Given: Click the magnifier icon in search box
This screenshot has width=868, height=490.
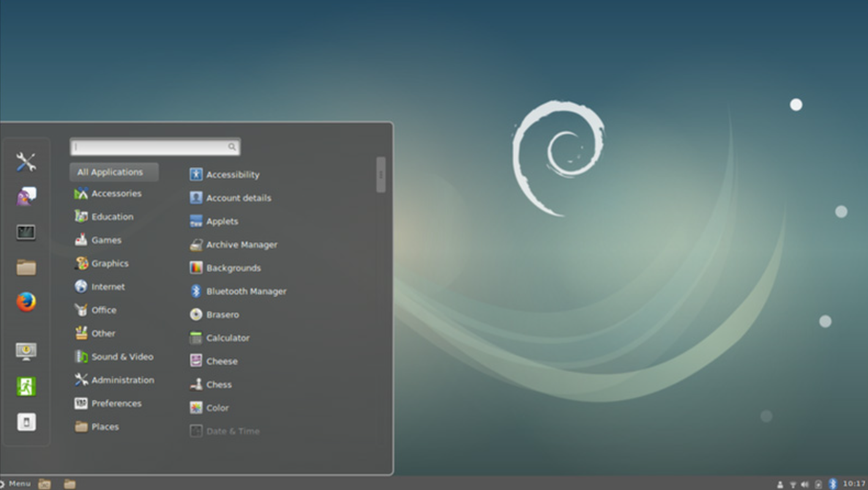Looking at the screenshot, I should tap(232, 147).
